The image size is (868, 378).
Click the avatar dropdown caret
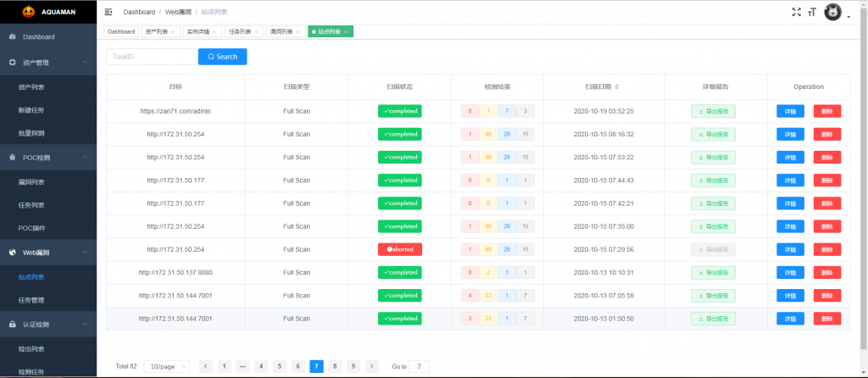click(849, 17)
